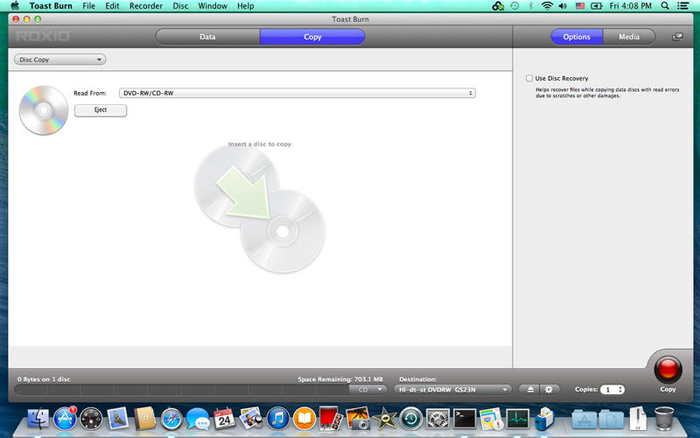Open Finder from the Dock
Image resolution: width=700 pixels, height=438 pixels.
coord(38,418)
